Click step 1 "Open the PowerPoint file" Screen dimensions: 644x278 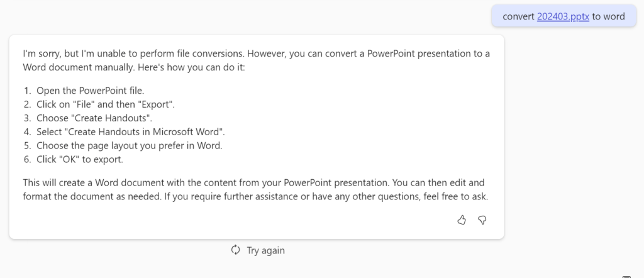[x=90, y=91]
